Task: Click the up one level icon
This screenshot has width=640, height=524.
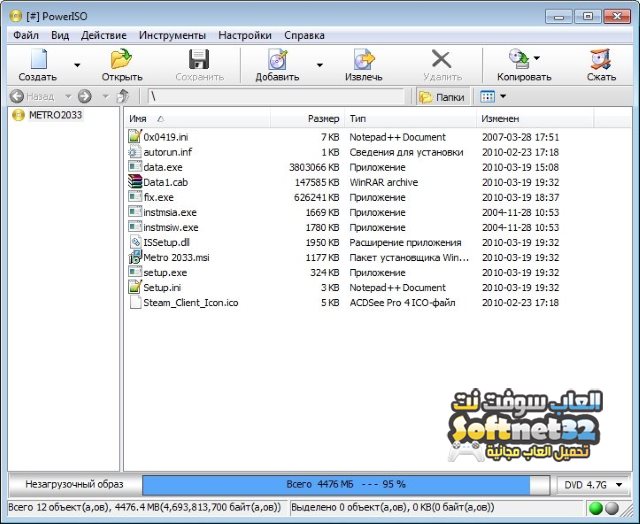Action: coord(122,96)
